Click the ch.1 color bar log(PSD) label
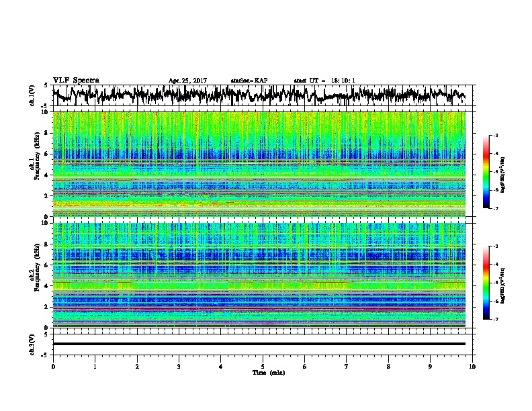The image size is (532, 411). point(503,175)
